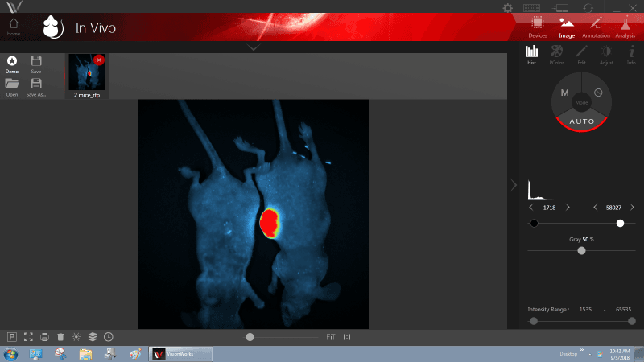Viewport: 644px width, 362px height.
Task: Show the image Info panel
Action: [631, 55]
